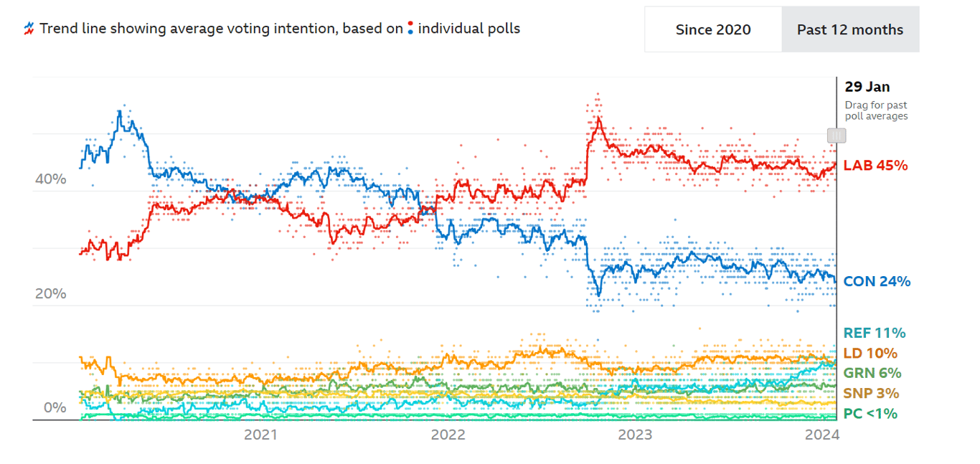Viewport: 980px width, 464px height.
Task: Click the individual polls dots icon
Action: pyautogui.click(x=410, y=29)
